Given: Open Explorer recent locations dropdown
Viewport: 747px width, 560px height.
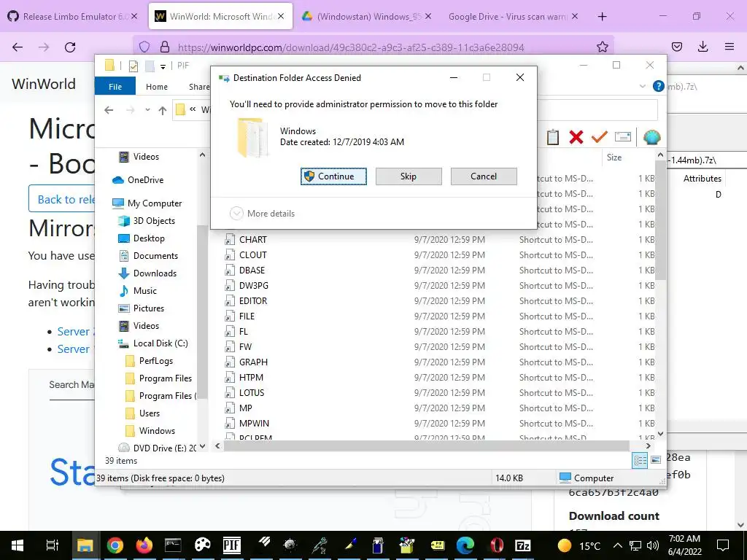Looking at the screenshot, I should click(147, 111).
